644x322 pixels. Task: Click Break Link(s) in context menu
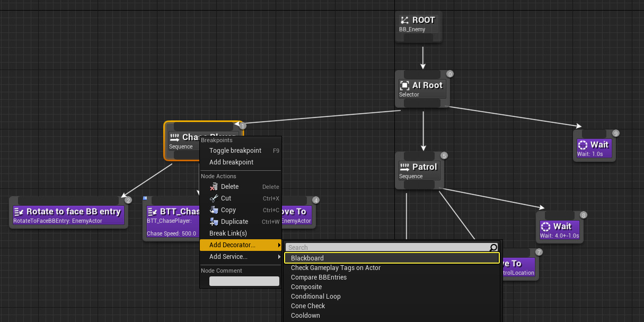coord(228,233)
